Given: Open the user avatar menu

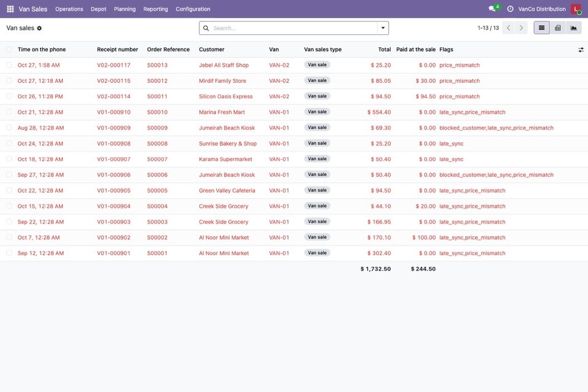Looking at the screenshot, I should click(576, 9).
